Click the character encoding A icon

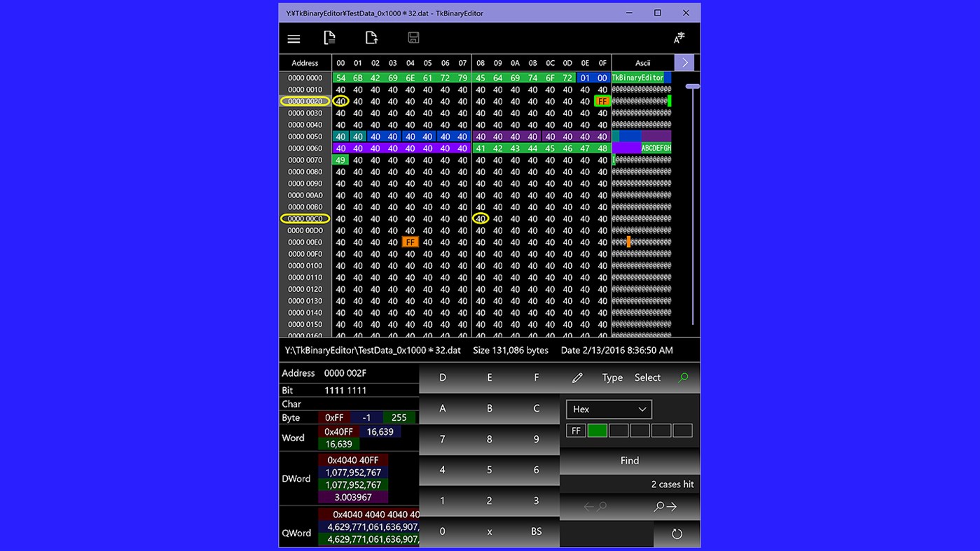point(677,38)
